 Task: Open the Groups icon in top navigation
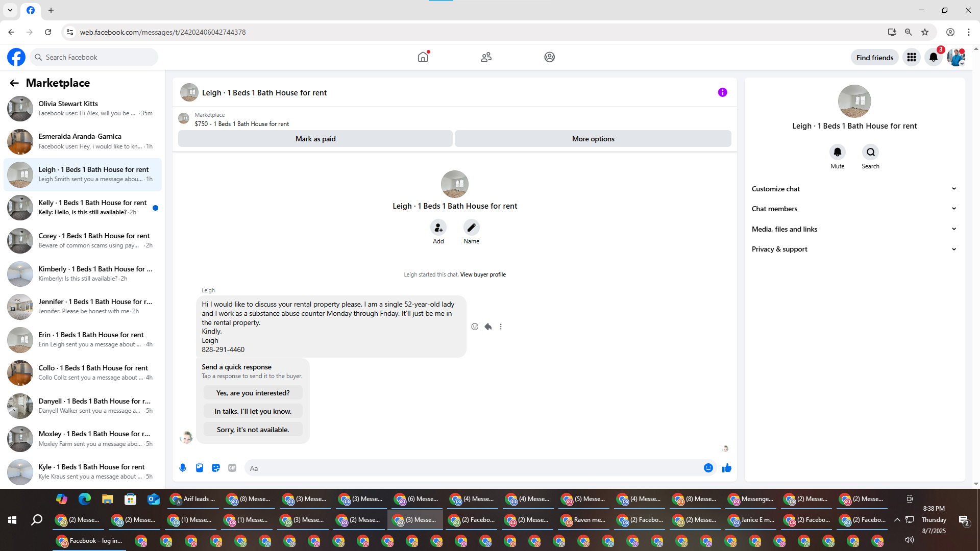(x=549, y=57)
